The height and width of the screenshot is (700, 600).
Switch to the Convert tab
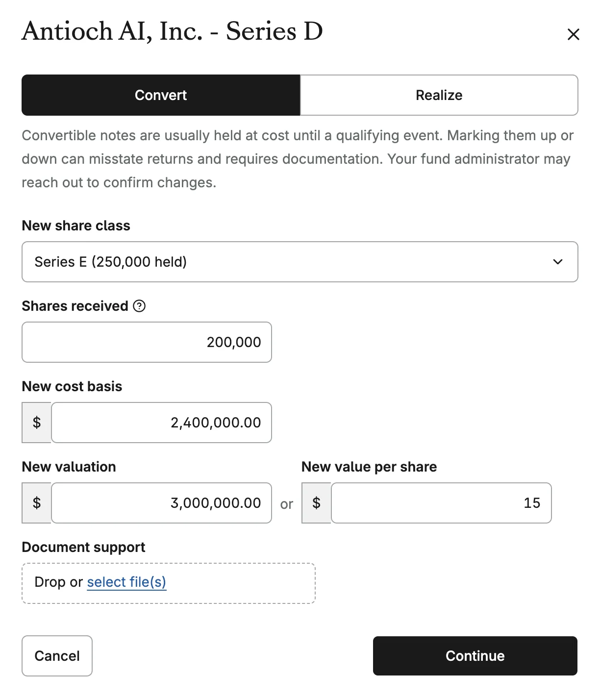pos(161,95)
